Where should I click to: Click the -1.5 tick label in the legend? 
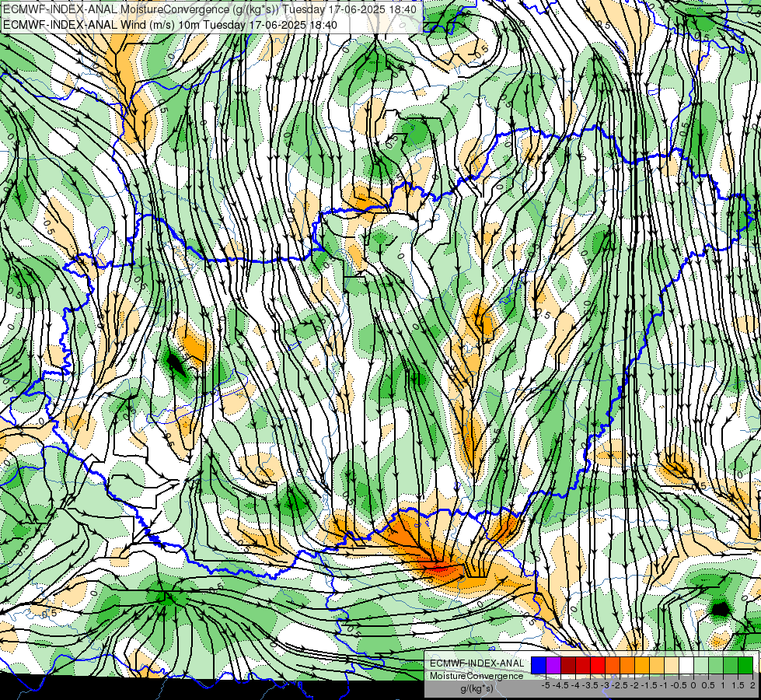[x=649, y=685]
